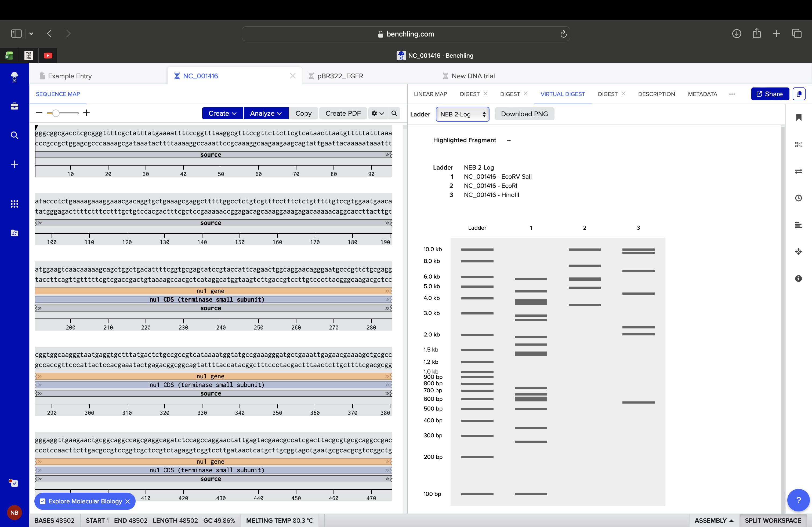Click the Virtual Digest tab
Screen dimensions: 812x527
click(x=563, y=94)
